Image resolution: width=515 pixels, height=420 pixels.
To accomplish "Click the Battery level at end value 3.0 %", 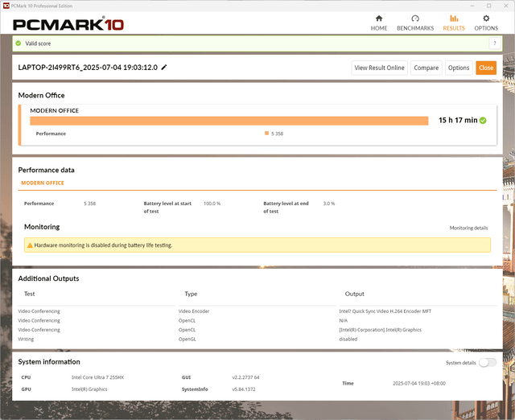I will (329, 204).
